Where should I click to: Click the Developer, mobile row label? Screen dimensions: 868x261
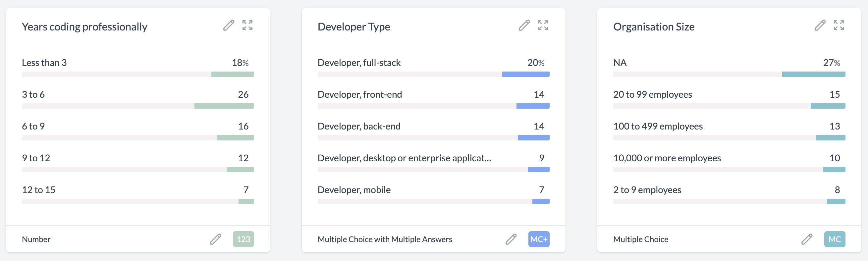[354, 190]
